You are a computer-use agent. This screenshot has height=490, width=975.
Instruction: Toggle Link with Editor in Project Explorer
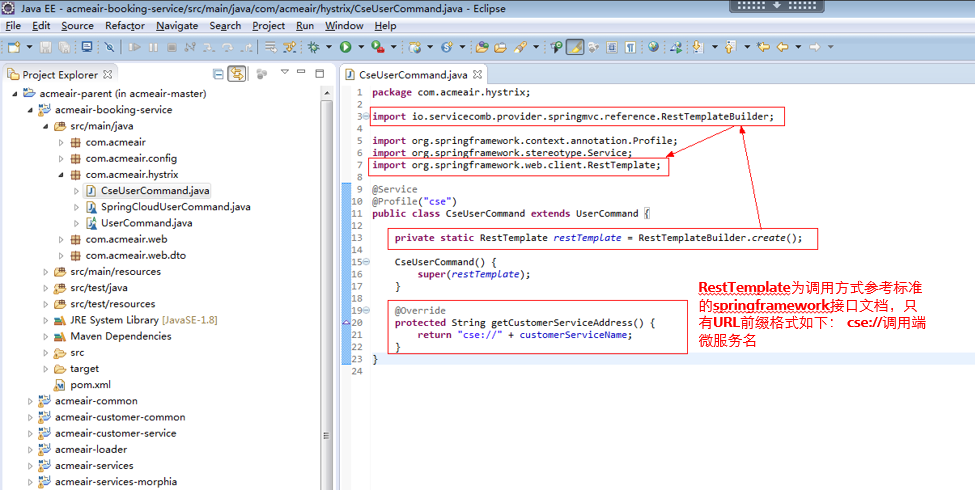coord(236,74)
